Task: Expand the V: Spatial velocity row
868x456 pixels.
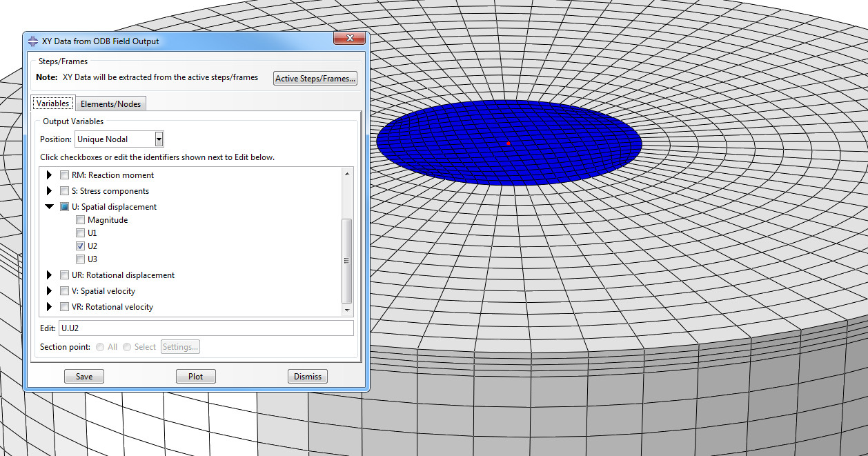Action: [50, 291]
